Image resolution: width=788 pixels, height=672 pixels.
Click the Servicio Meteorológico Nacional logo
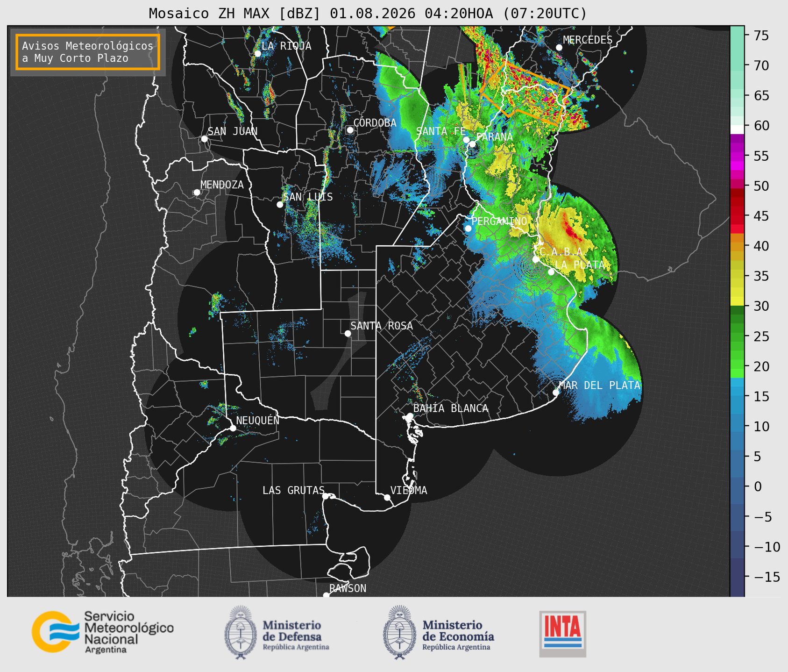click(x=103, y=632)
